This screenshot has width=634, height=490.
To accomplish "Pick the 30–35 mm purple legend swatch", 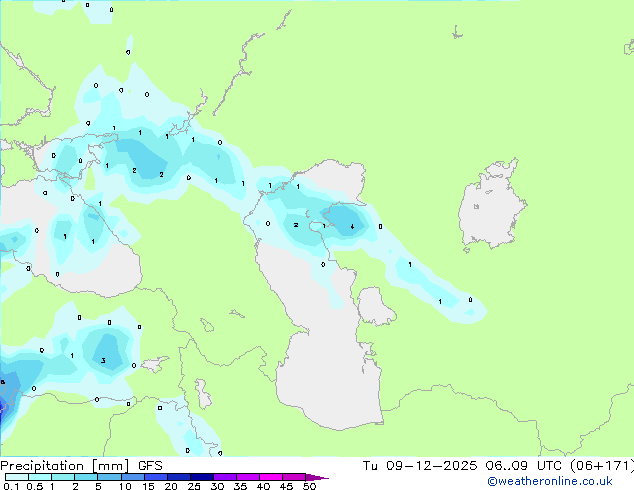I will pos(225,477).
